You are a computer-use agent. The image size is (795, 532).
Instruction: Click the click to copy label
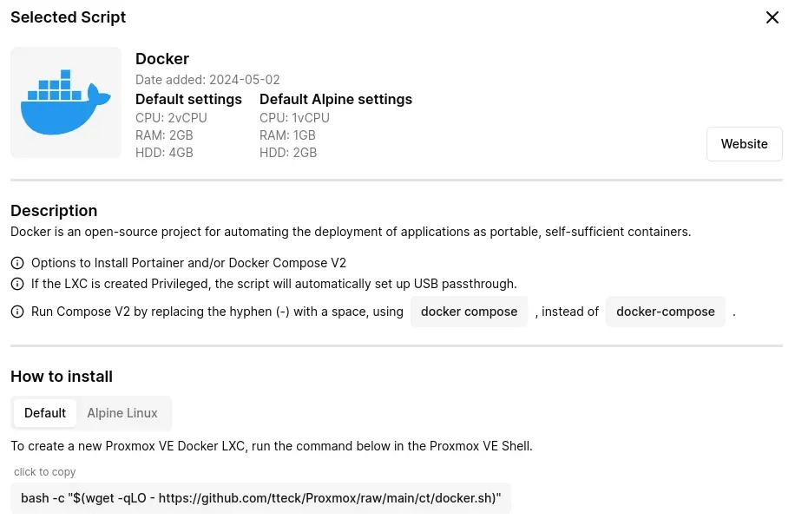(44, 471)
